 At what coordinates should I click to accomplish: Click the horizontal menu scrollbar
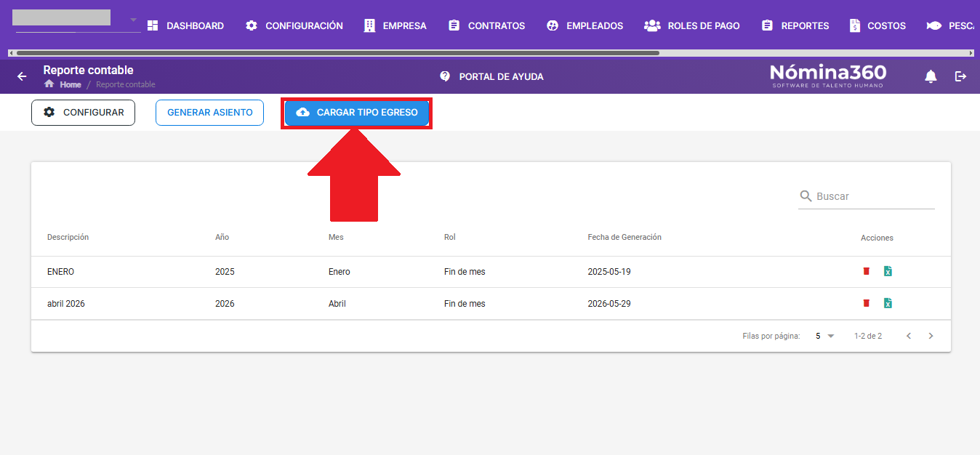pyautogui.click(x=337, y=53)
